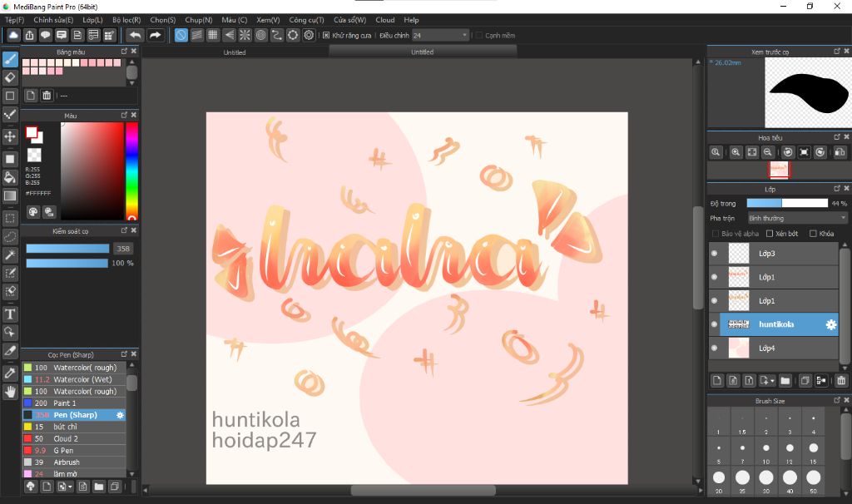Select the Gradient tool
This screenshot has height=504, width=852.
10,195
